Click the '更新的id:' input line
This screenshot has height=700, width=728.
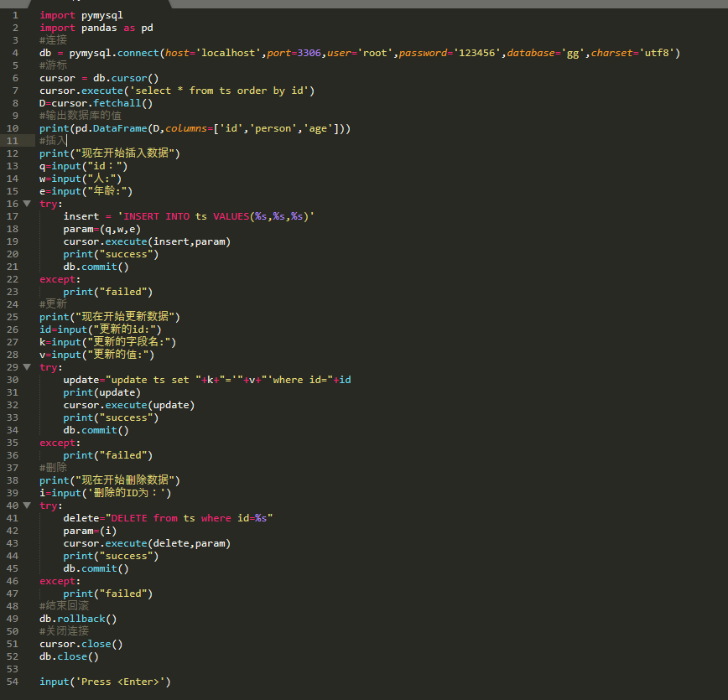tap(101, 329)
